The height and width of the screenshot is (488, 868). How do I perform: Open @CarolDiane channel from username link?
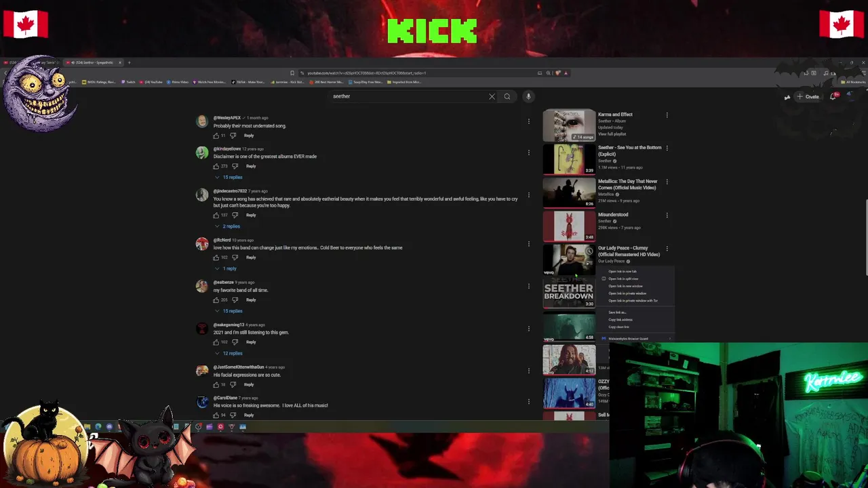225,398
